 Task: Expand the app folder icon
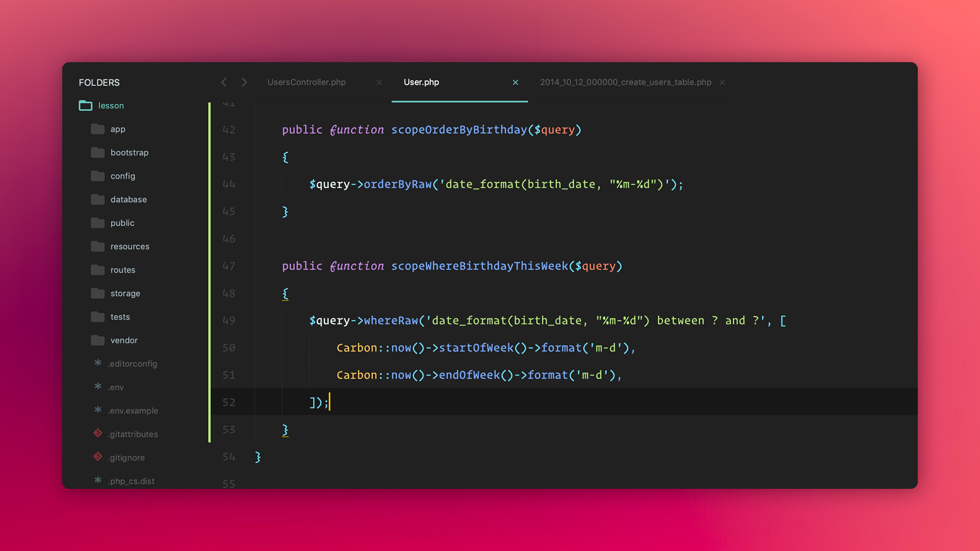[x=98, y=129]
